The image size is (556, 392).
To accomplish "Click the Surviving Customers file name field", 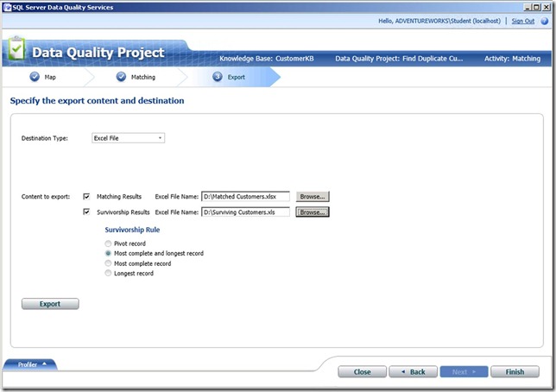I will [x=245, y=212].
